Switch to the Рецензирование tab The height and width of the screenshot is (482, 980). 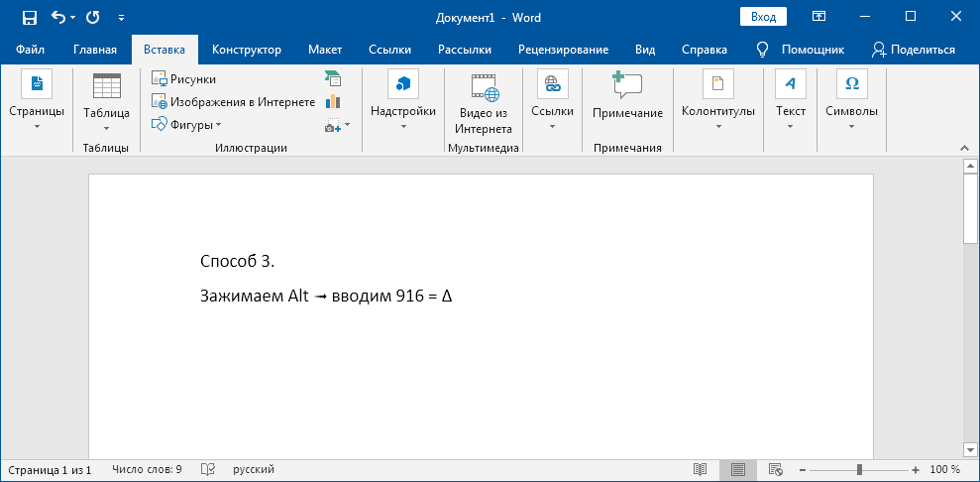click(563, 50)
